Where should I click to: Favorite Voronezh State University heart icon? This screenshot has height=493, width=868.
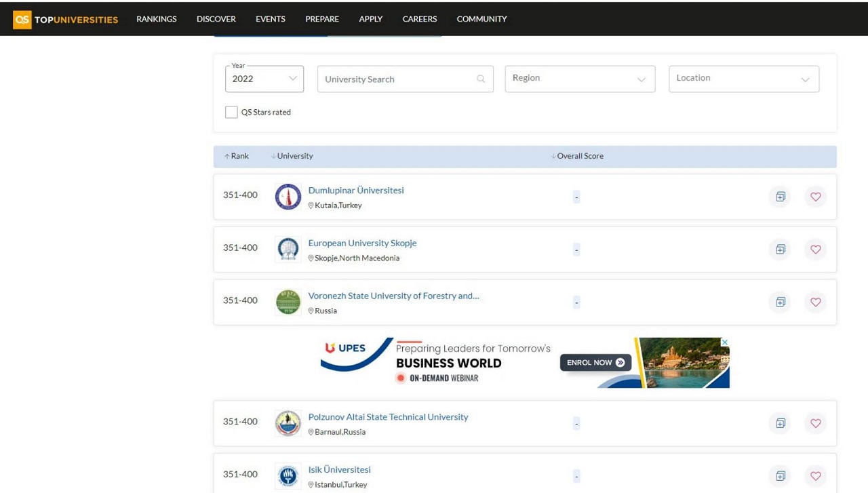point(816,302)
